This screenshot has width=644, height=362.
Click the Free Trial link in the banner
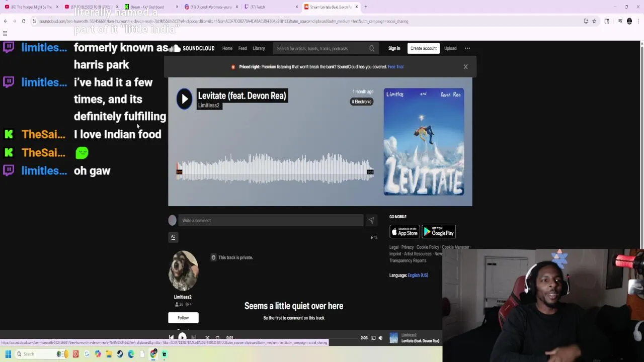pos(395,66)
